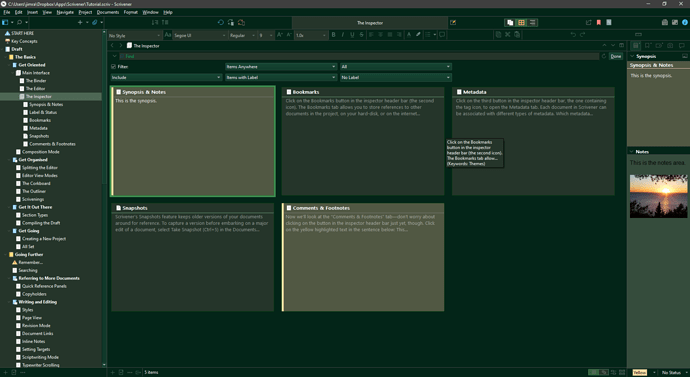Select Label & Status in the binder

click(x=43, y=113)
